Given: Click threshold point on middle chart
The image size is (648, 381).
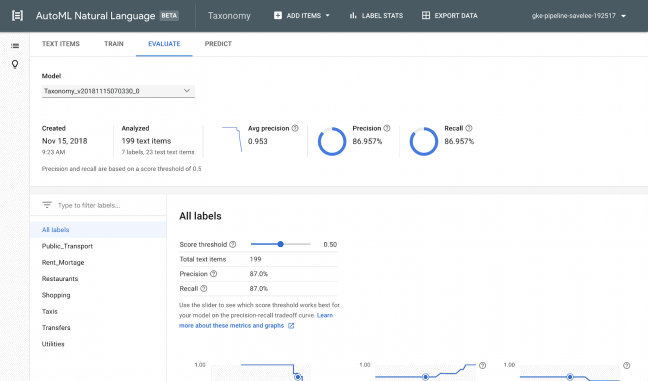Looking at the screenshot, I should [425, 377].
